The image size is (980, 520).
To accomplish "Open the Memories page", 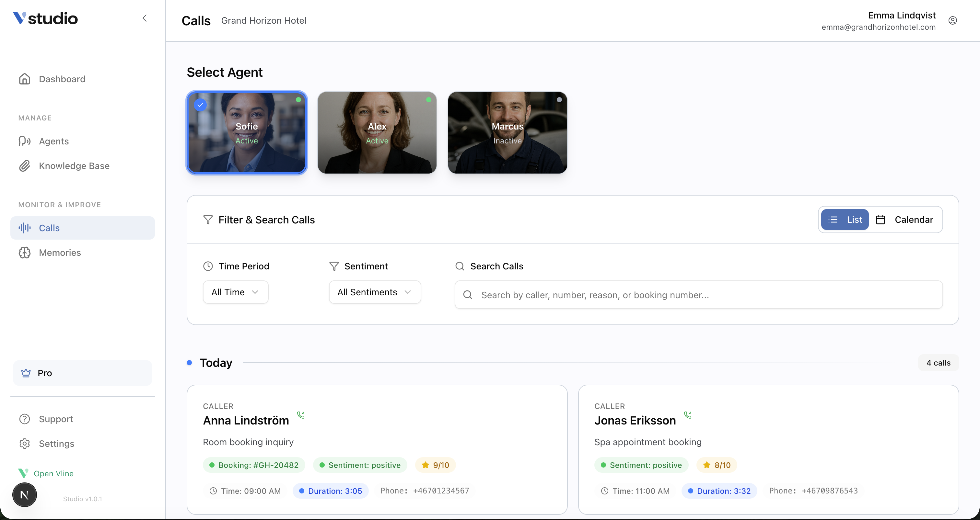I will coord(59,253).
